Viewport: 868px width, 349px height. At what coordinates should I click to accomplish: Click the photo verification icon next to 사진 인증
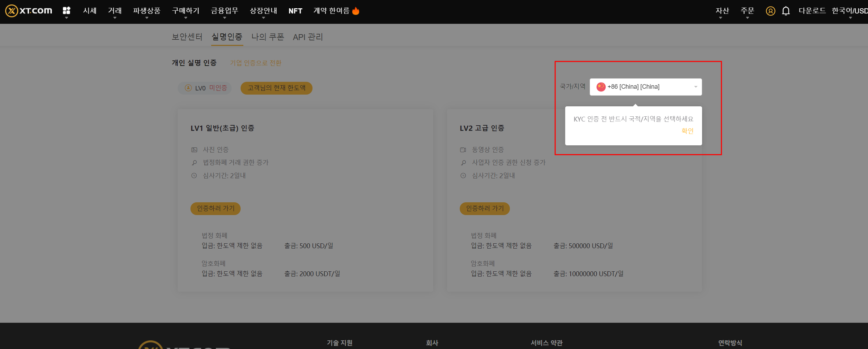click(195, 149)
